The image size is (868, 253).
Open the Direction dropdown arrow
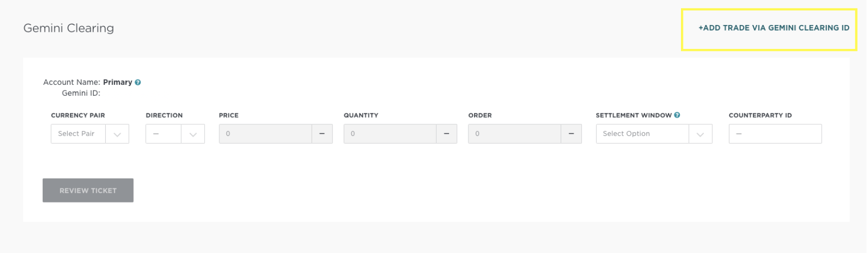click(193, 134)
